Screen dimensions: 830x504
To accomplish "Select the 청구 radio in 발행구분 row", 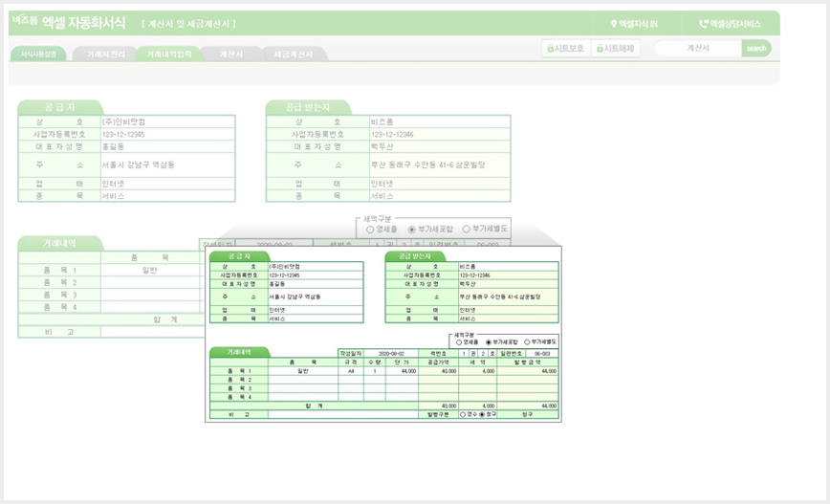I will coord(482,414).
